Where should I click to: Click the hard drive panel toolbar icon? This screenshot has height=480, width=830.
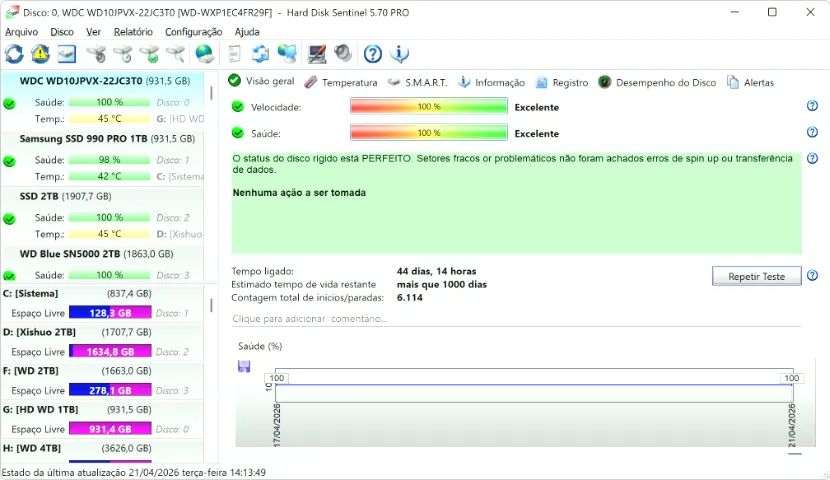[67, 53]
